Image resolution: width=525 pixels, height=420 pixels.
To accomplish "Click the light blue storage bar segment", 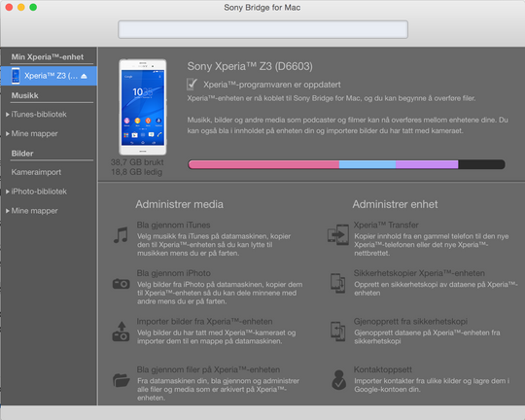I will point(367,164).
